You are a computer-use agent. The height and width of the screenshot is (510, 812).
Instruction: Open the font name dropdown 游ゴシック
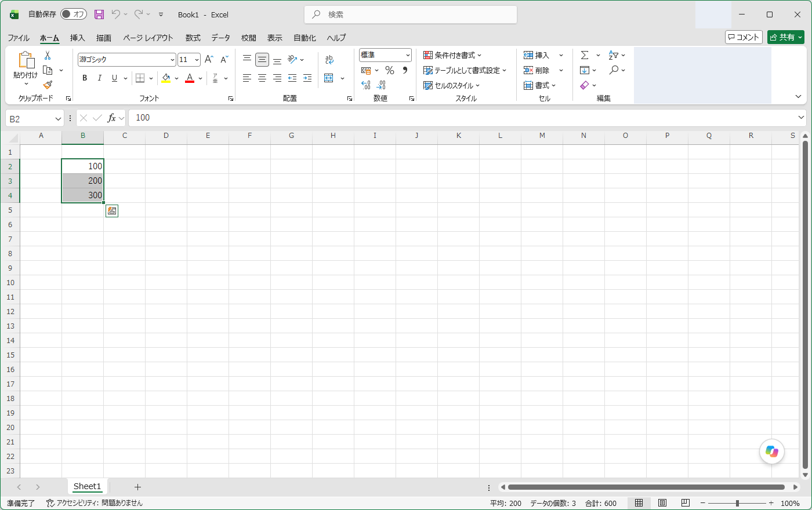[172, 59]
